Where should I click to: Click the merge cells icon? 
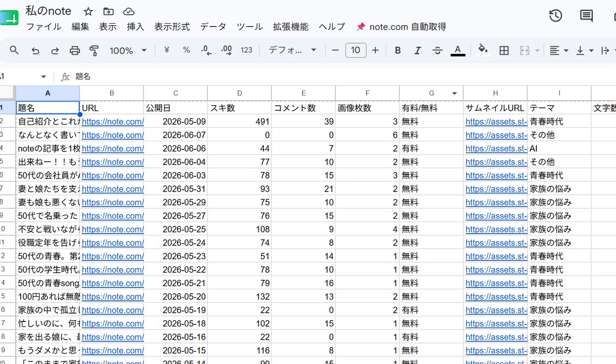click(525, 50)
